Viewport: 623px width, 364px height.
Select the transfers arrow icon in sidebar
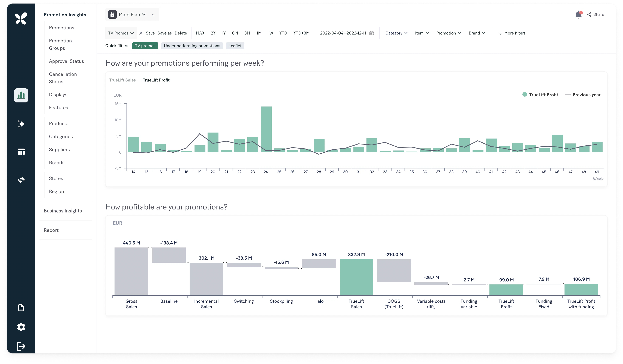point(21,180)
